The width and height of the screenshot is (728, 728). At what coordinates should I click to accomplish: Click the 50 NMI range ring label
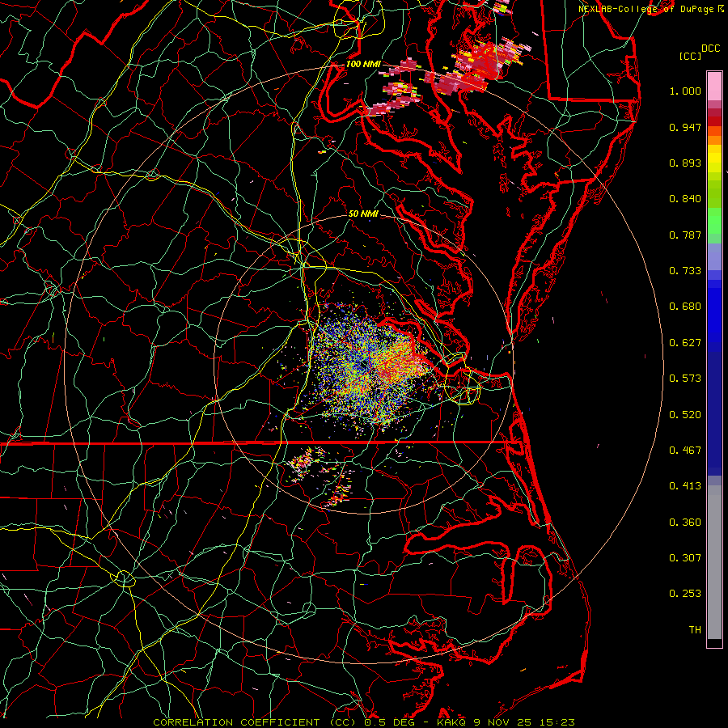[x=363, y=214]
